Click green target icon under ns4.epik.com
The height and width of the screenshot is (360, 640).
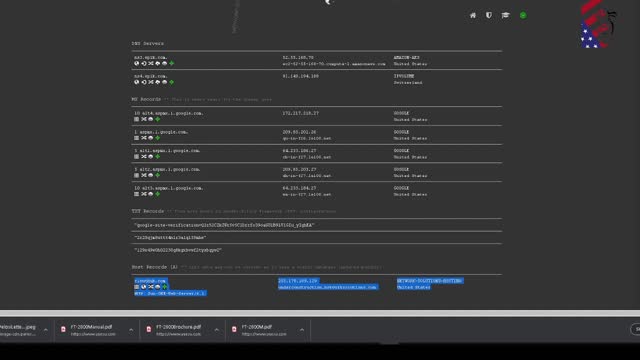click(171, 82)
